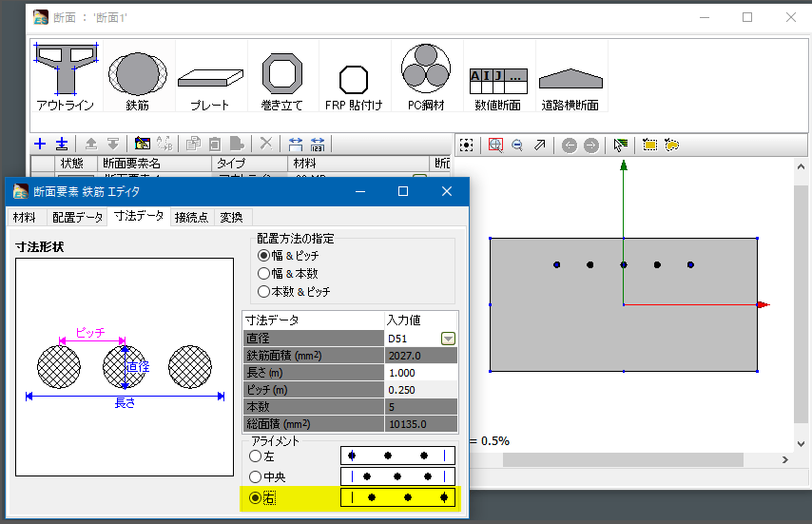Open the 数値断面 numeric section icon
Screen dimensions: 812x524
coord(498,77)
